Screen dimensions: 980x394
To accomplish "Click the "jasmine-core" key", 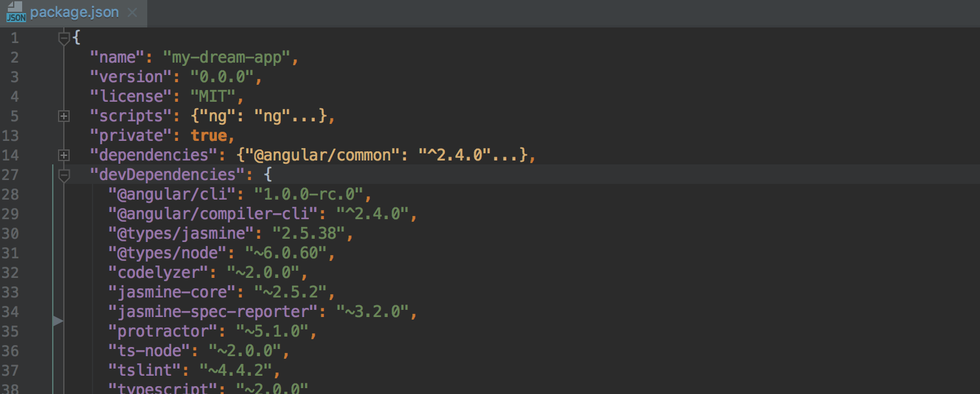I will [x=172, y=292].
